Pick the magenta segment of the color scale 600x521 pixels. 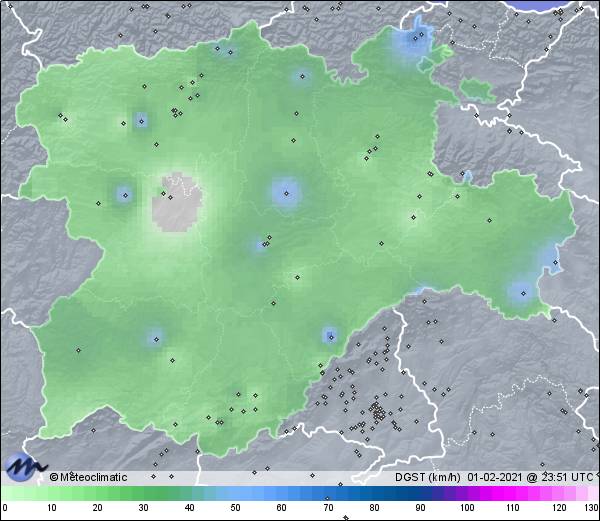coord(509,493)
